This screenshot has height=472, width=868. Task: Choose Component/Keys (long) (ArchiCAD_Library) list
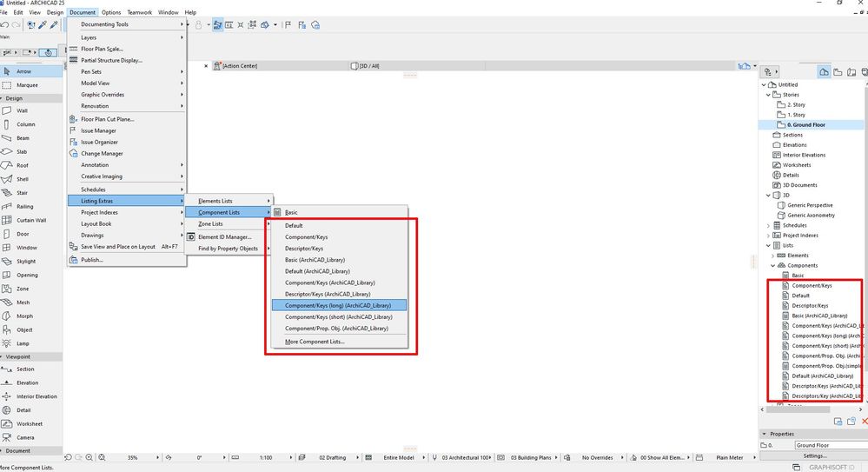(339, 305)
